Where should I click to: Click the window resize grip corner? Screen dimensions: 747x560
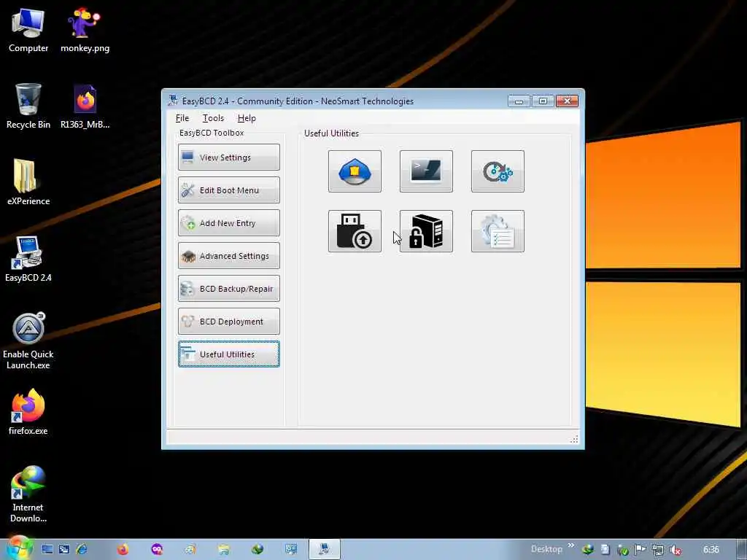tap(574, 439)
